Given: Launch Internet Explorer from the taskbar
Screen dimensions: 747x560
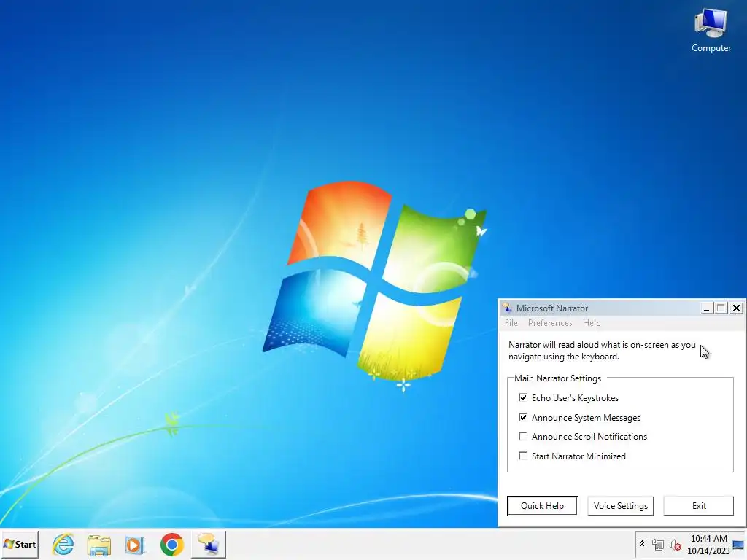Looking at the screenshot, I should [x=63, y=544].
